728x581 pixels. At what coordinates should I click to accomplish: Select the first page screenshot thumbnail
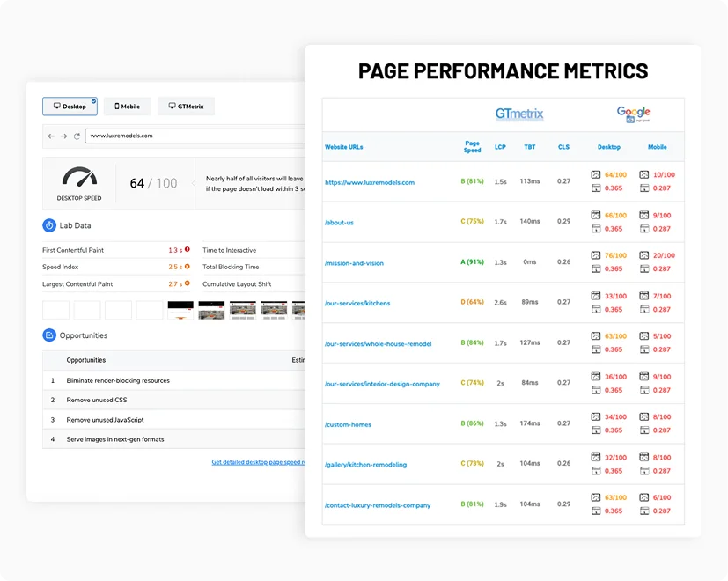[x=55, y=310]
